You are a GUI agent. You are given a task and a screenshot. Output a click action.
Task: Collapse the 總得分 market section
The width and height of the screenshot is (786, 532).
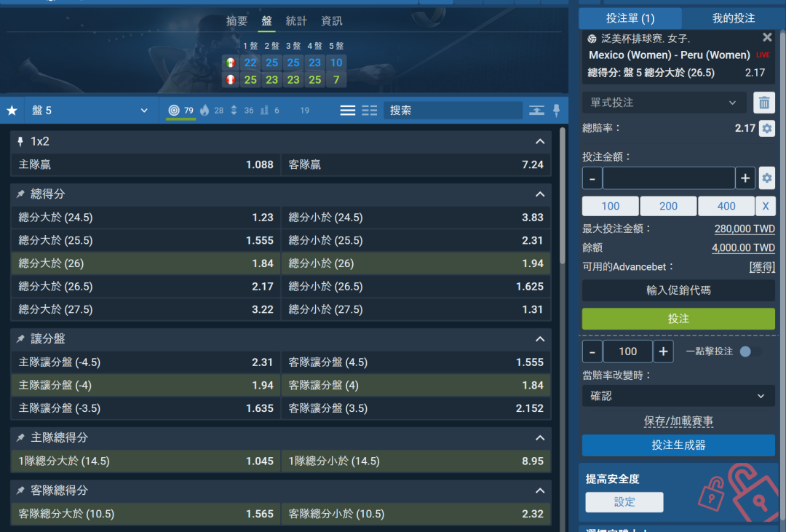pyautogui.click(x=540, y=194)
